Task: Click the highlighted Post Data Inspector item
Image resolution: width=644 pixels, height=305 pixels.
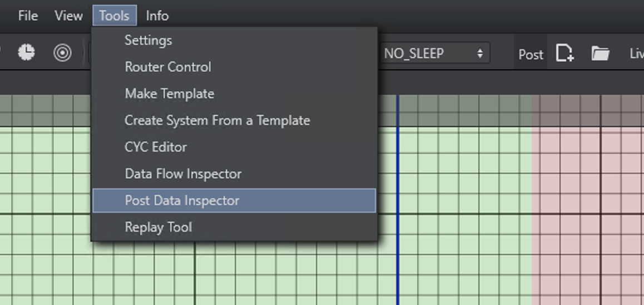Action: [x=182, y=200]
